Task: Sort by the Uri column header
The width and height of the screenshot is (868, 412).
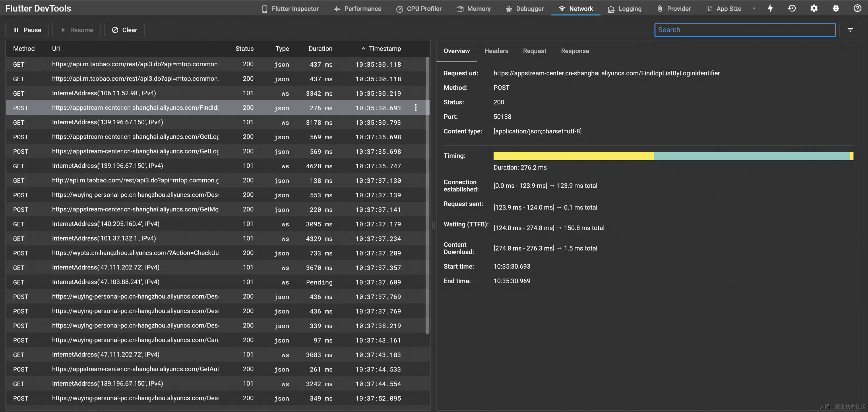Action: pyautogui.click(x=56, y=49)
